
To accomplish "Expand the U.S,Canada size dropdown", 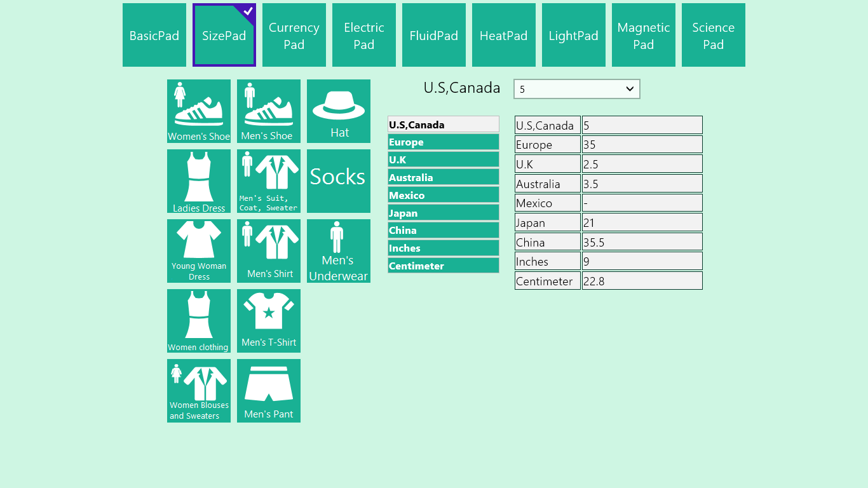I will (576, 89).
